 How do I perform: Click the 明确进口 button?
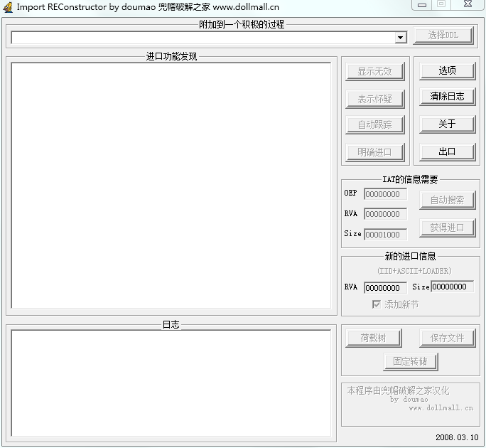tap(374, 152)
